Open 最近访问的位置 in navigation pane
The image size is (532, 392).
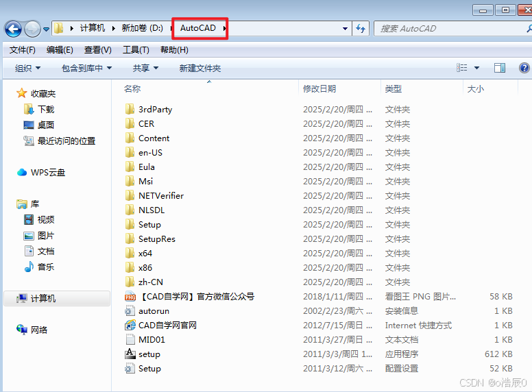(66, 140)
